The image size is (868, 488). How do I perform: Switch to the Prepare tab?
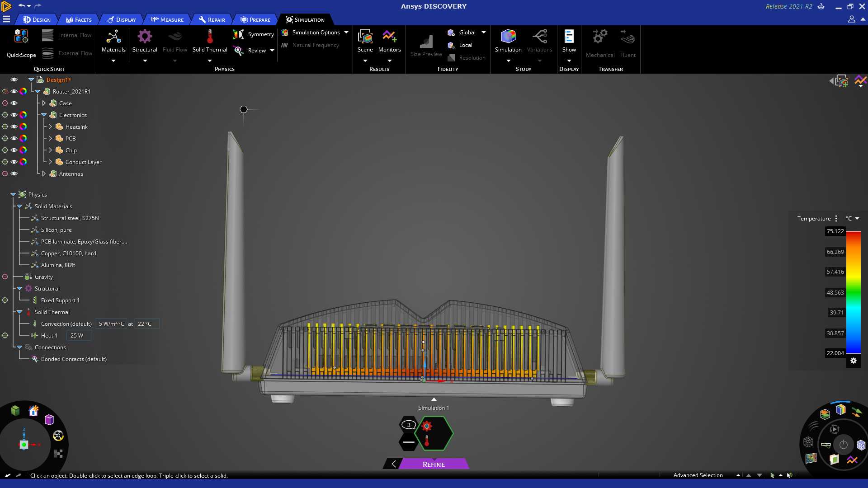click(255, 19)
